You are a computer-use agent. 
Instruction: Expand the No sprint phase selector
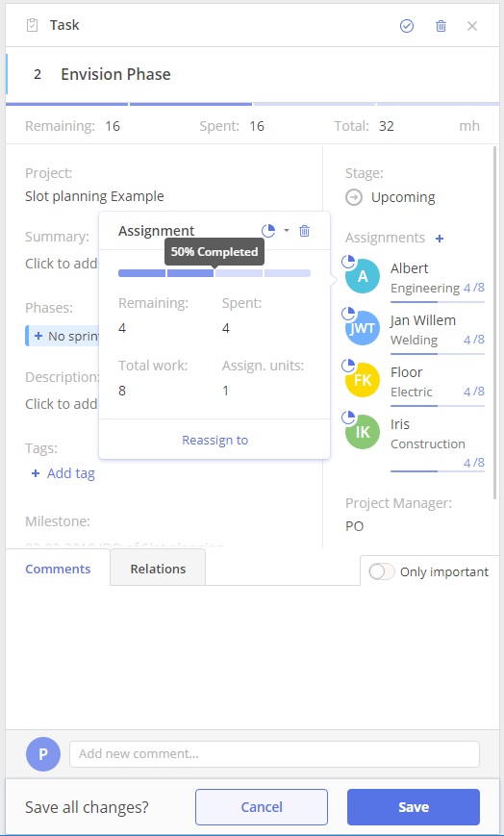[63, 336]
